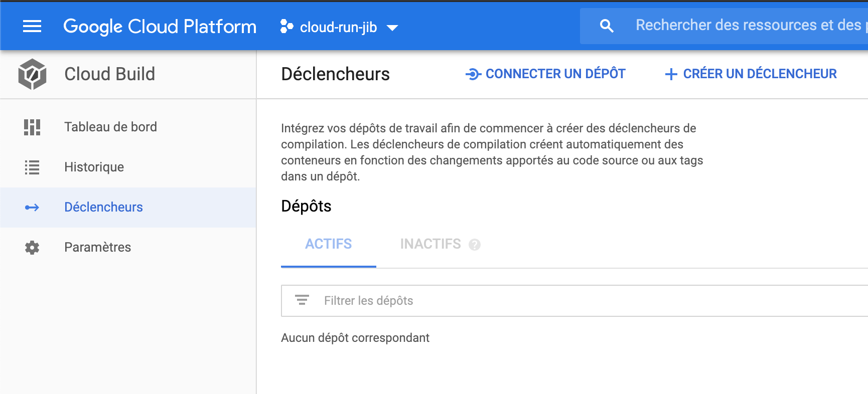The height and width of the screenshot is (394, 868).
Task: Open the hamburger navigation menu
Action: click(32, 26)
